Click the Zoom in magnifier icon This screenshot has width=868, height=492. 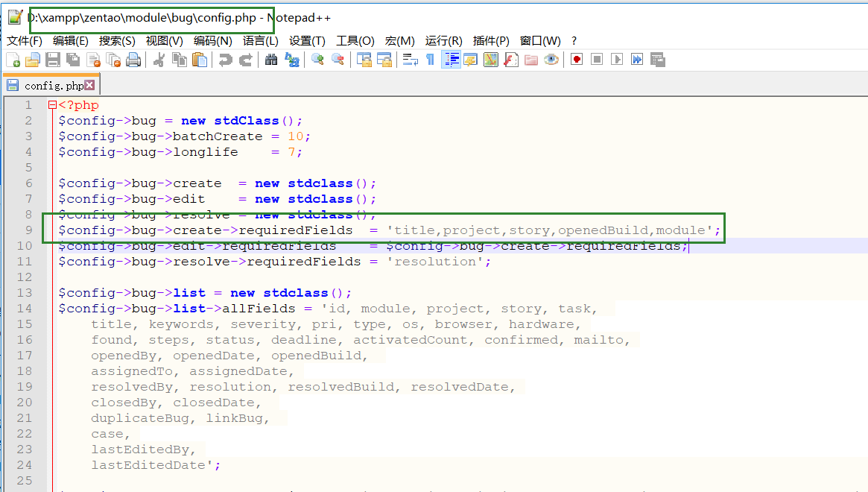tap(317, 60)
